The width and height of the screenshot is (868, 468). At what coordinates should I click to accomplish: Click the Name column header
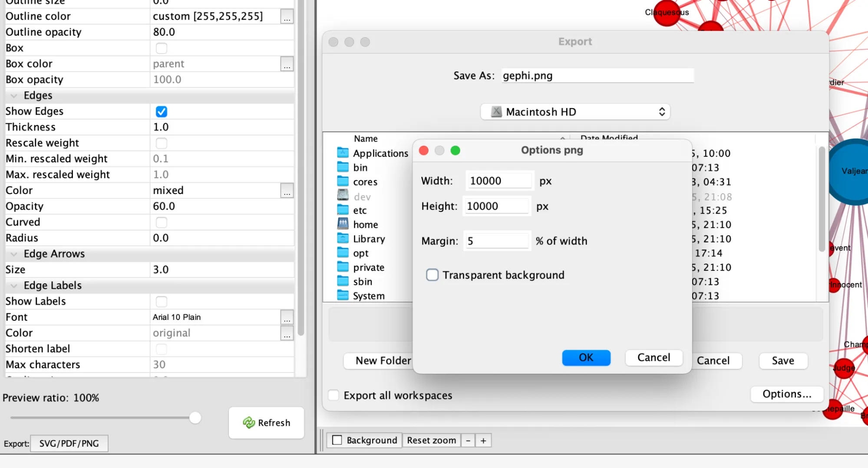tap(366, 138)
